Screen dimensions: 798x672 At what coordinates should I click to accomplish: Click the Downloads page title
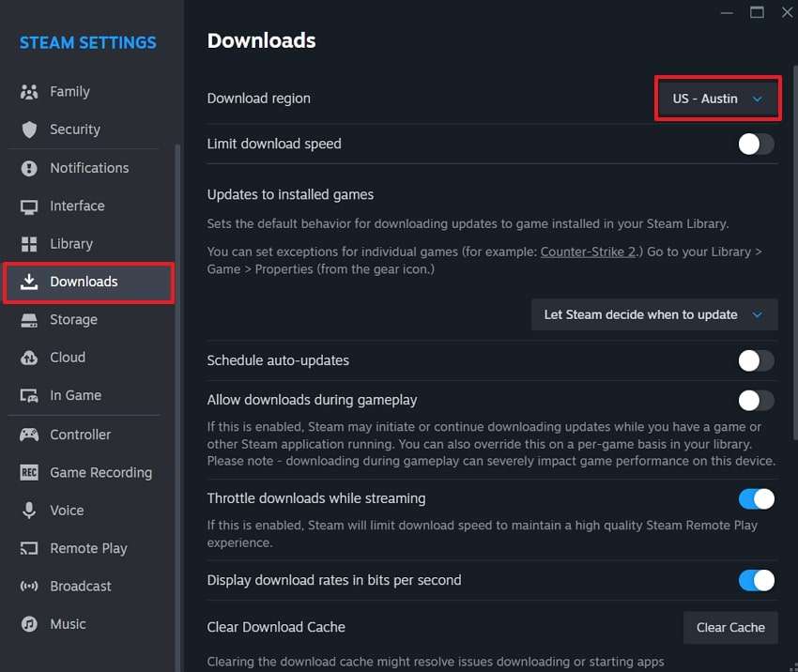click(261, 40)
